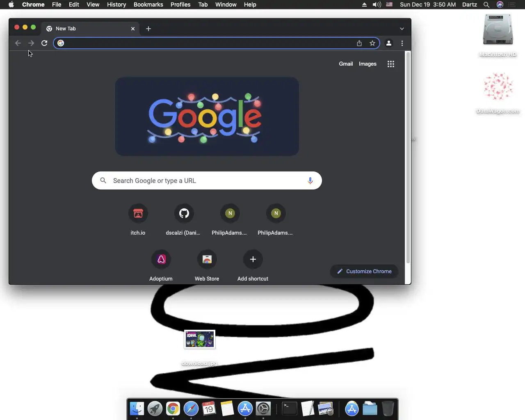Open the Tab menu
Image resolution: width=525 pixels, height=420 pixels.
(203, 5)
